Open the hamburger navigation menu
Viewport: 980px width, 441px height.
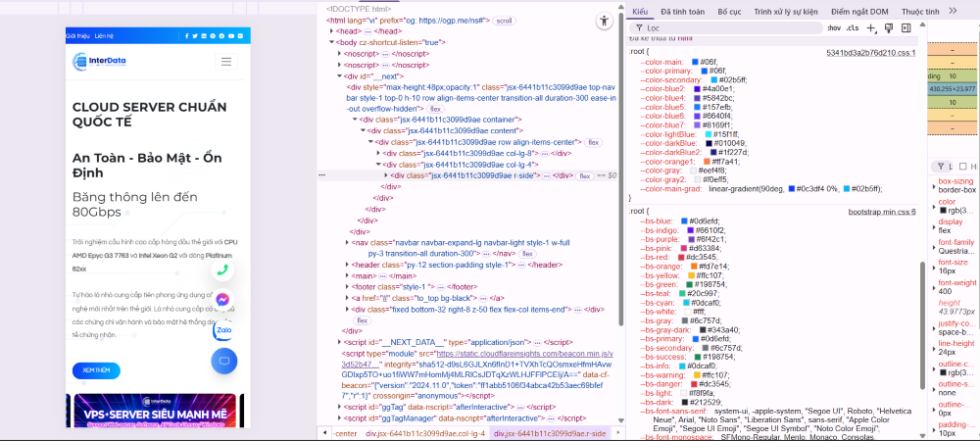[x=226, y=61]
